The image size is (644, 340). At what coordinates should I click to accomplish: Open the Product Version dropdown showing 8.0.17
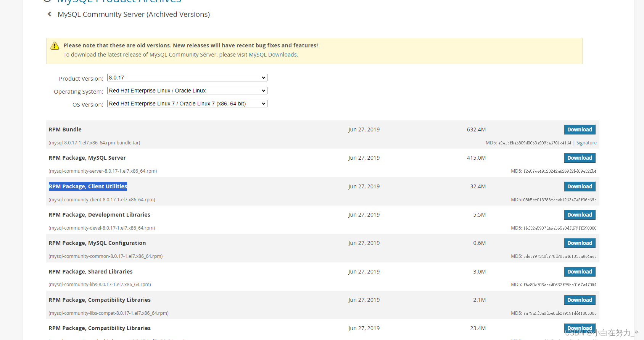click(x=187, y=78)
